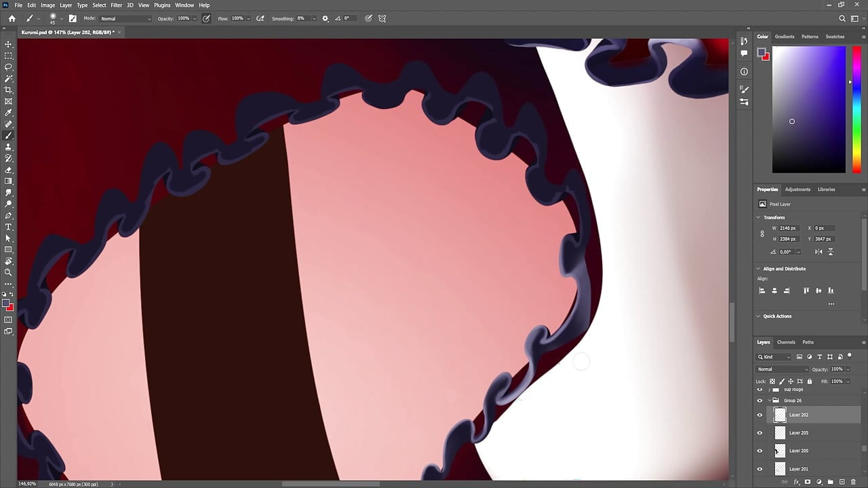Flip horizontal in Transform section
868x488 pixels.
coord(818,251)
